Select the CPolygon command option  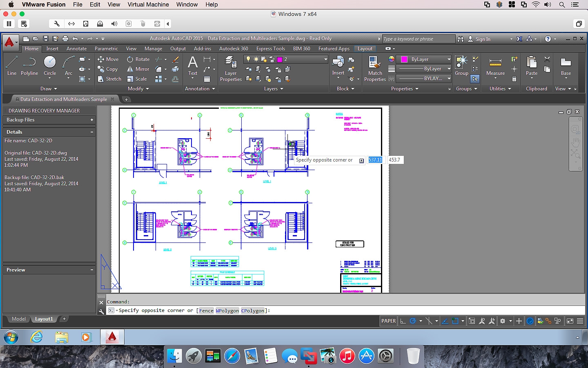coord(253,311)
